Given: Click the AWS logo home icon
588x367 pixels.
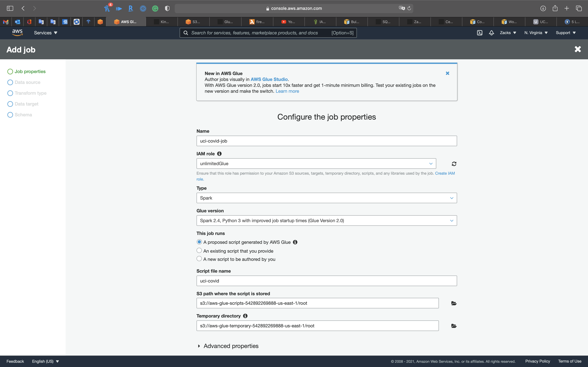Looking at the screenshot, I should (17, 33).
